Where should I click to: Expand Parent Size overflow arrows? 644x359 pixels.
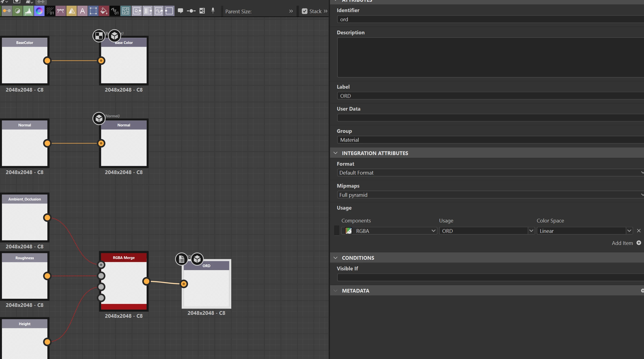tap(291, 11)
